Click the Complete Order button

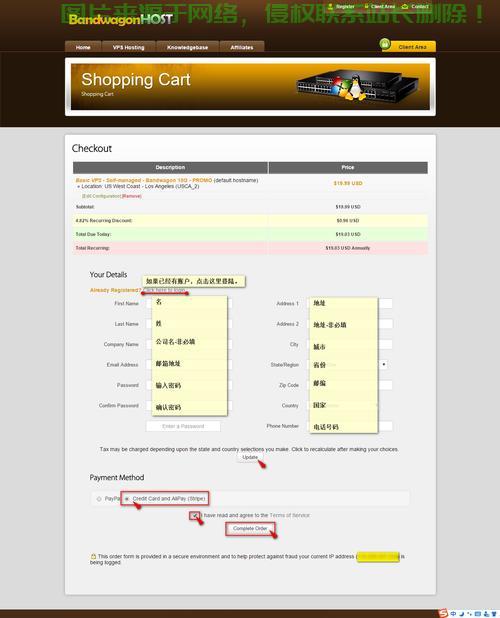[250, 529]
